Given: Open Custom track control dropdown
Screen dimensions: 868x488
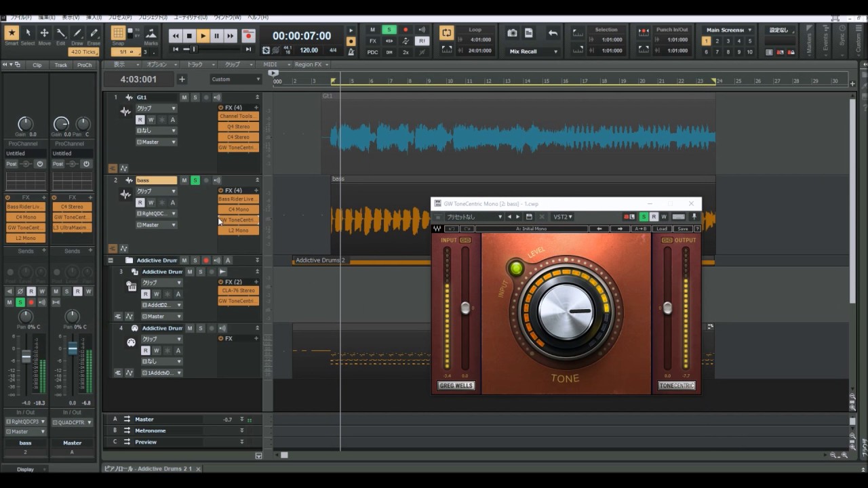Looking at the screenshot, I should pos(235,79).
